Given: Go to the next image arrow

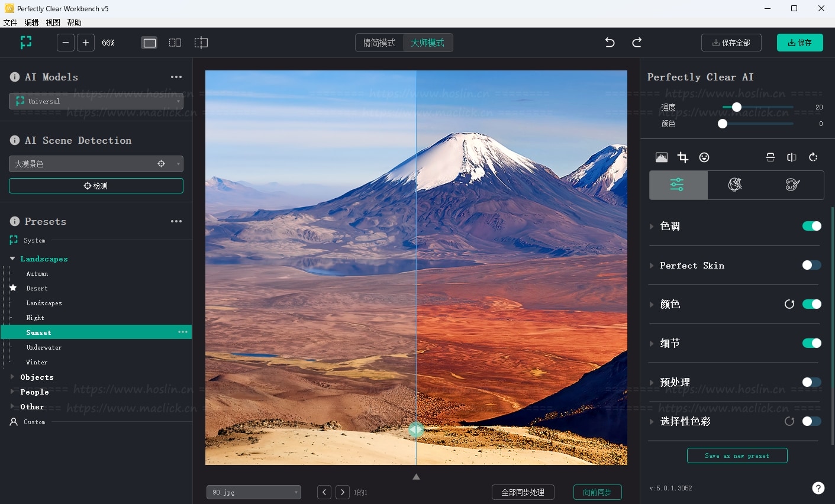Looking at the screenshot, I should (x=343, y=492).
